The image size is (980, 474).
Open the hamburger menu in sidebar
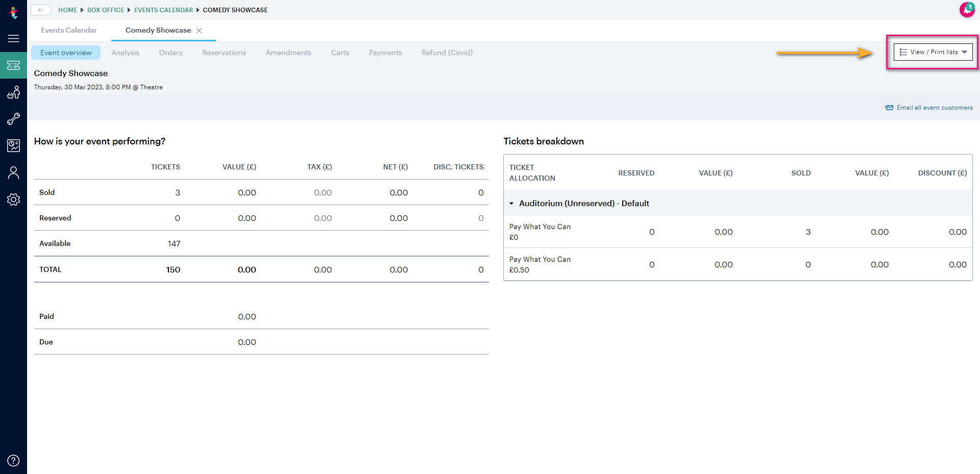click(x=13, y=39)
